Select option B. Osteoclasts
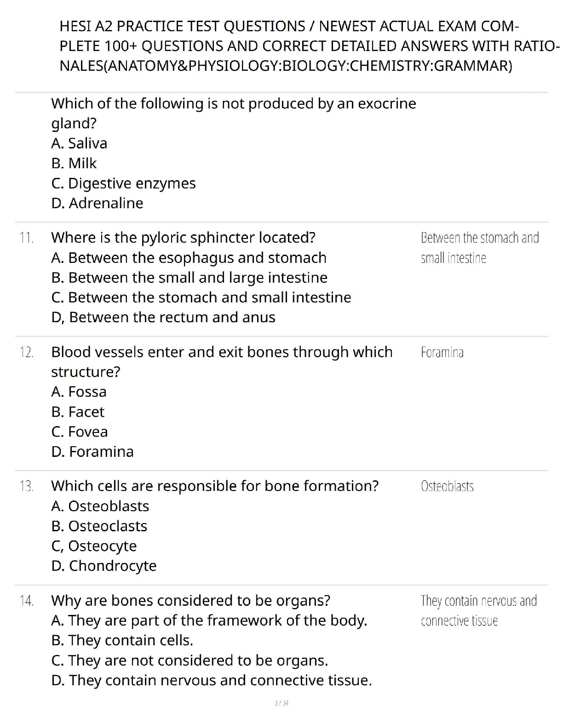The height and width of the screenshot is (728, 563). click(x=99, y=526)
